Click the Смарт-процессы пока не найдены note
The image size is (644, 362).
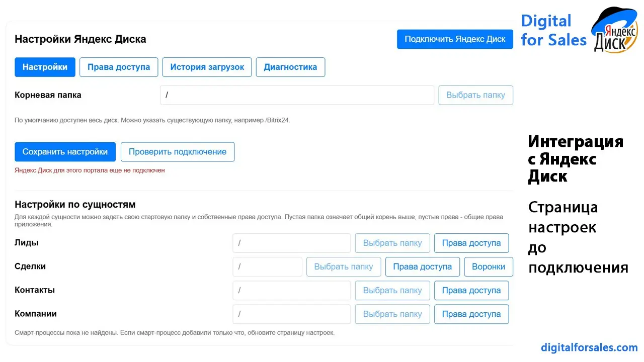175,333
